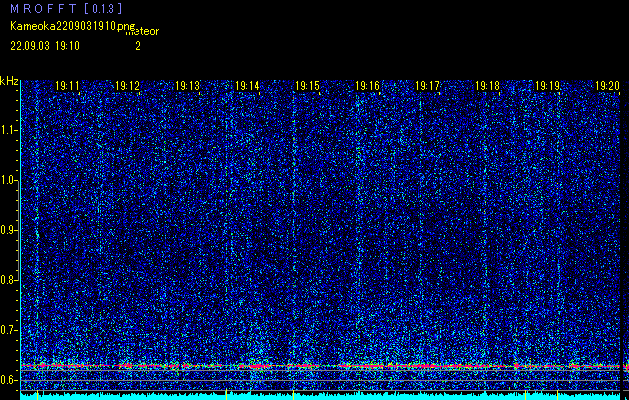Click the 19:20 time marker
This screenshot has width=629, height=400.
point(607,86)
